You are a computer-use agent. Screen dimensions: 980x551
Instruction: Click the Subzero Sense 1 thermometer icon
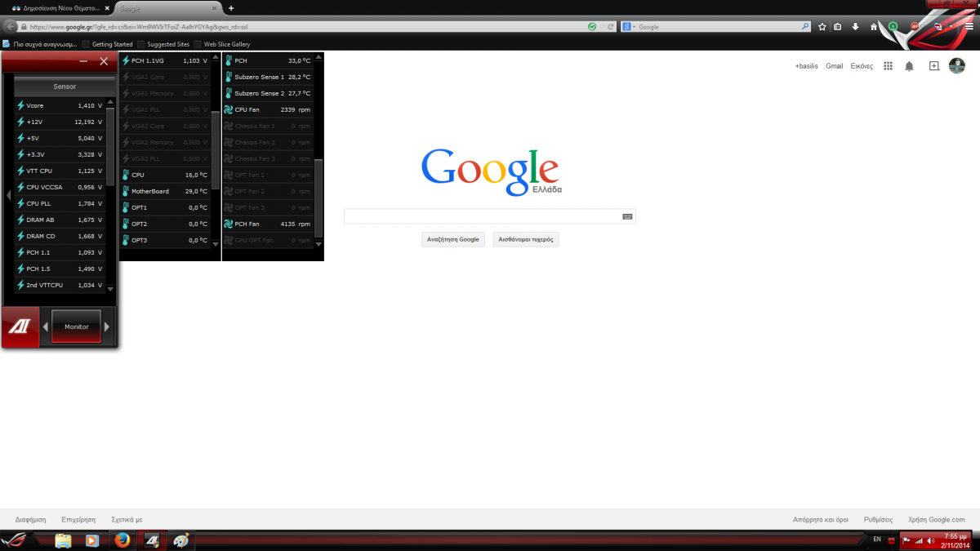(x=229, y=77)
